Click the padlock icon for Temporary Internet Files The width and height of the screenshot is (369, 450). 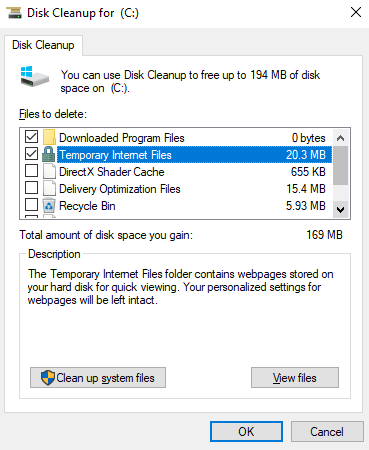click(x=49, y=154)
